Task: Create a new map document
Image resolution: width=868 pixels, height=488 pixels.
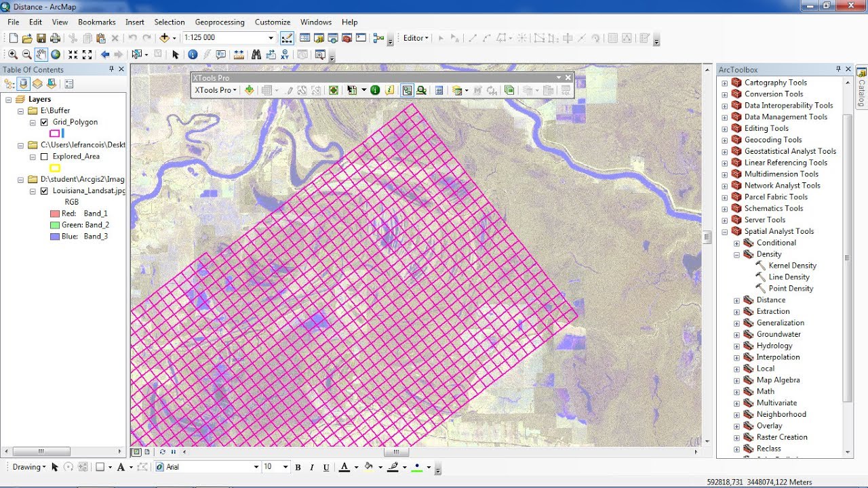Action: click(13, 38)
